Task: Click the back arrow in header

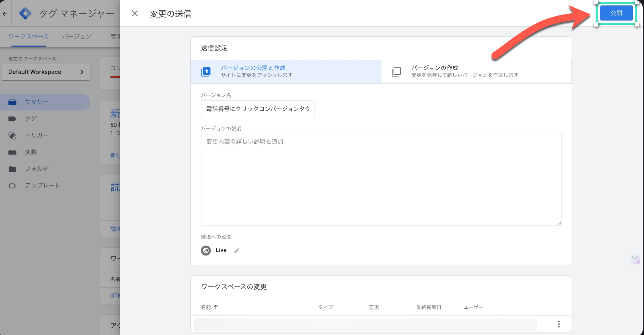Action: point(5,14)
